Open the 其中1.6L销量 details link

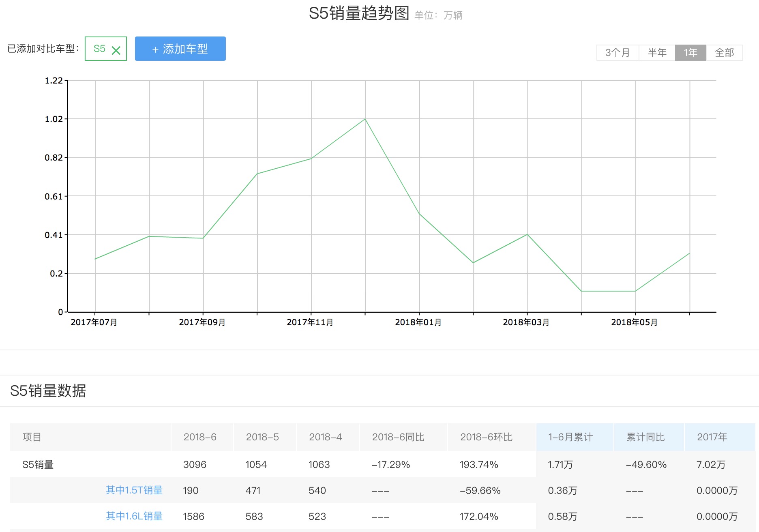pos(134,517)
